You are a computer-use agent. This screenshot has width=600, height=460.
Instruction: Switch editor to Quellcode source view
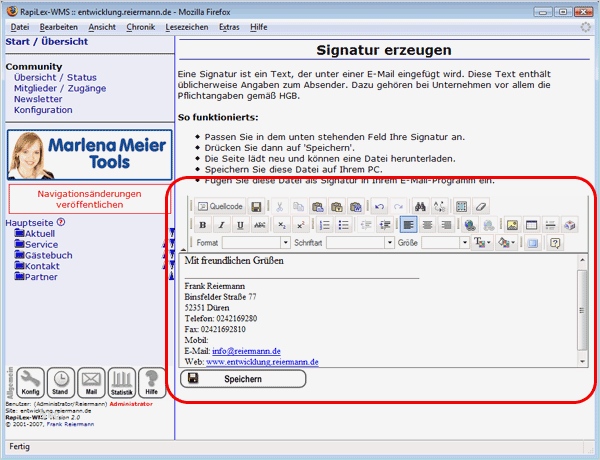coord(220,207)
